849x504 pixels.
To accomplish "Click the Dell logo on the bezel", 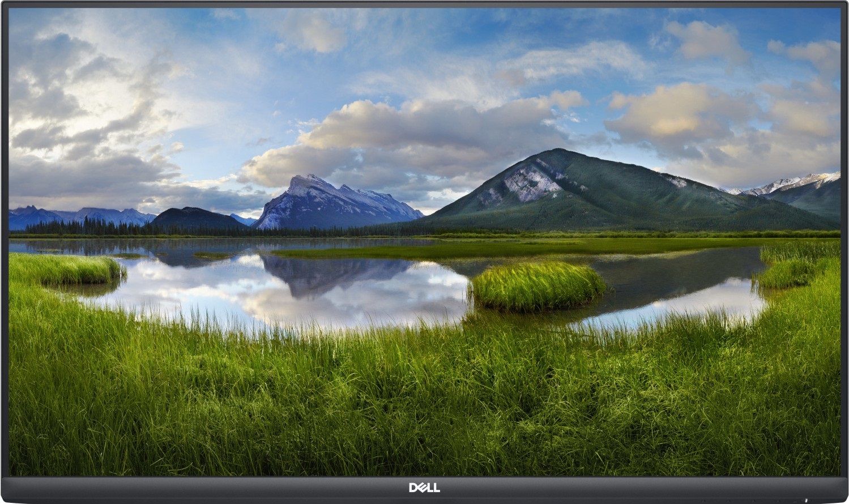I will (424, 488).
